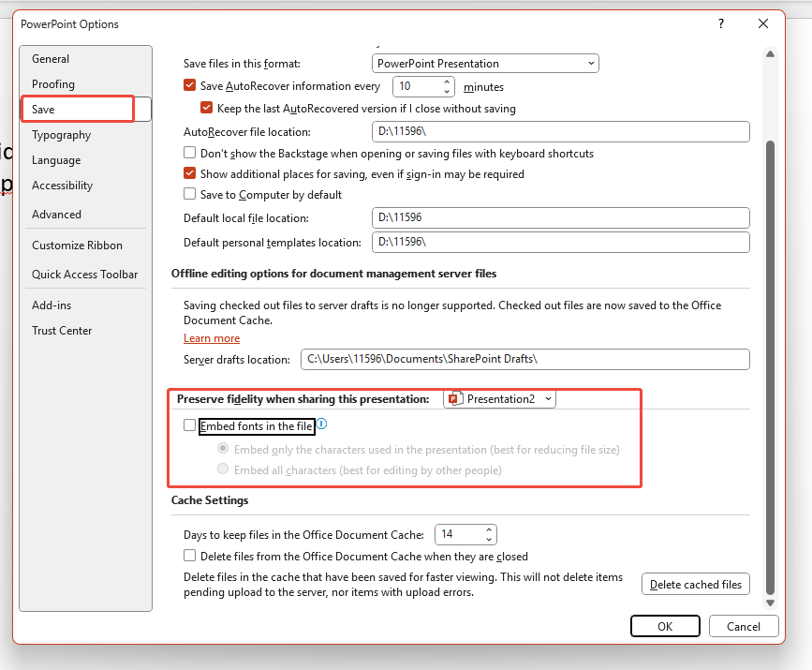This screenshot has width=812, height=670.
Task: Enable Delete files from the Office Document Cache
Action: [x=188, y=556]
